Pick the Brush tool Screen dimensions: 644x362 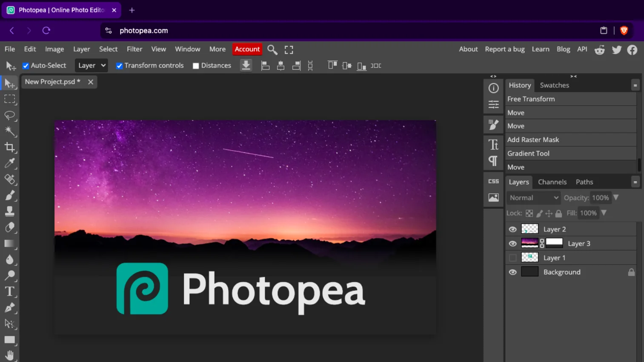click(10, 196)
